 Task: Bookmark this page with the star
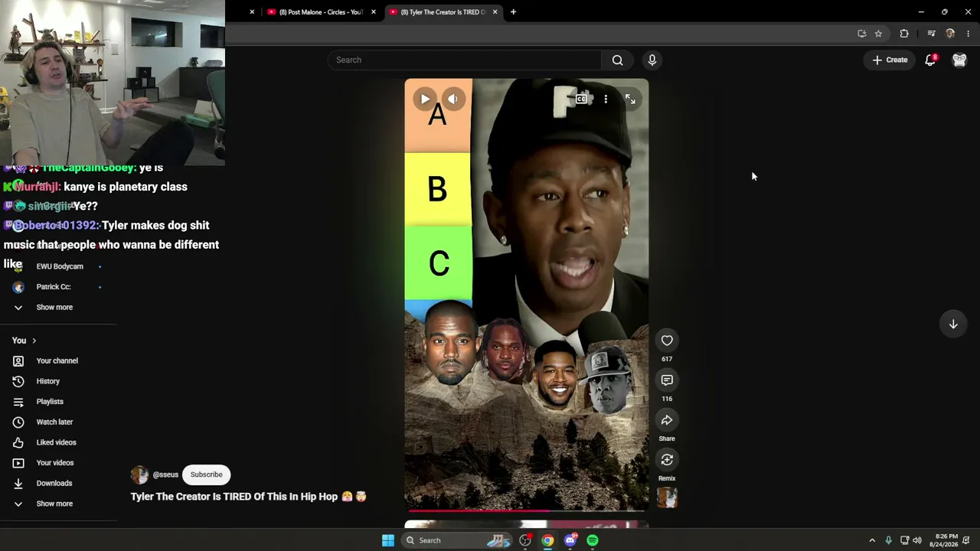click(878, 34)
